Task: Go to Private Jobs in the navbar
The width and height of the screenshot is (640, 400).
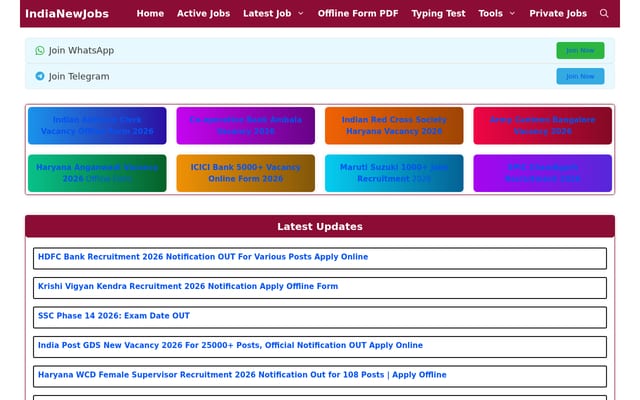Action: [x=558, y=13]
